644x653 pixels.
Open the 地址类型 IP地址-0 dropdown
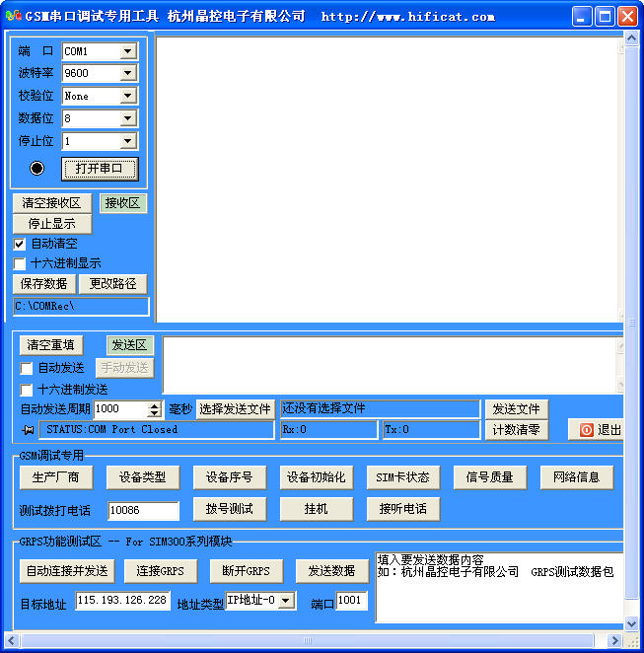(286, 601)
